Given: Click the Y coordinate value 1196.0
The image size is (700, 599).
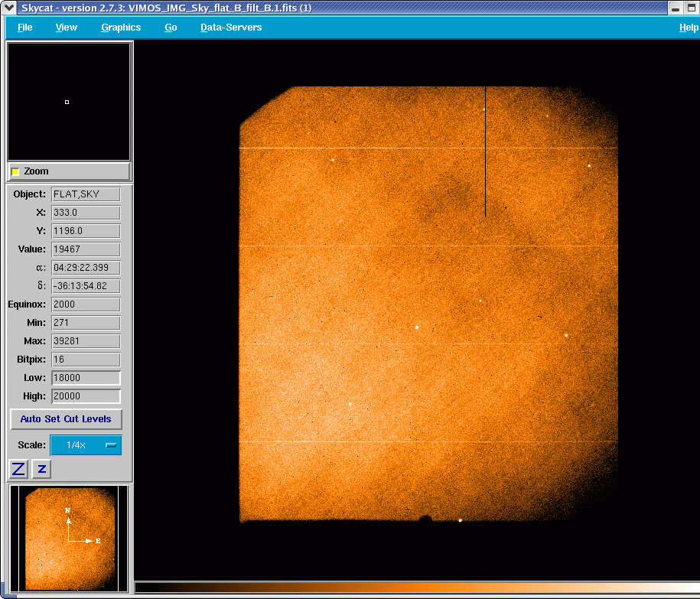Looking at the screenshot, I should pyautogui.click(x=86, y=231).
